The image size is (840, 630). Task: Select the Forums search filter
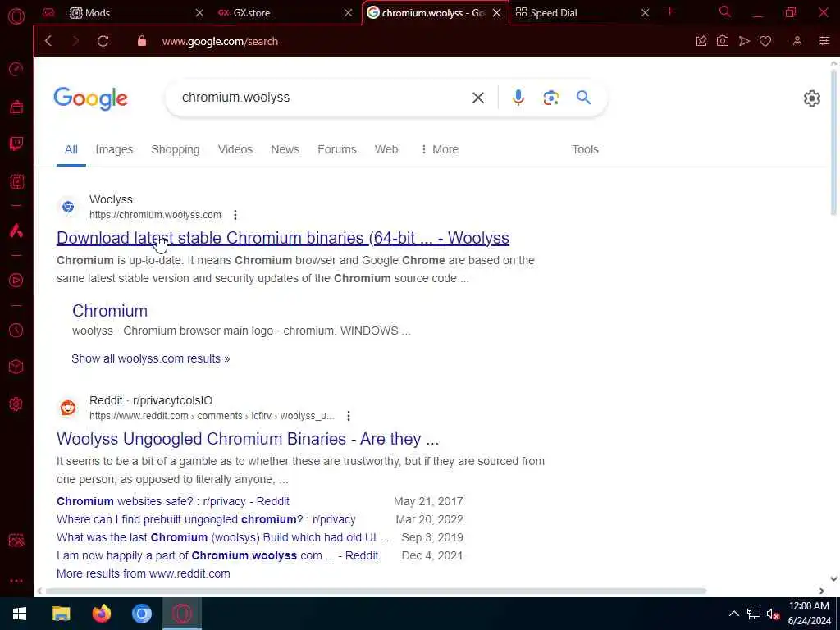(337, 149)
